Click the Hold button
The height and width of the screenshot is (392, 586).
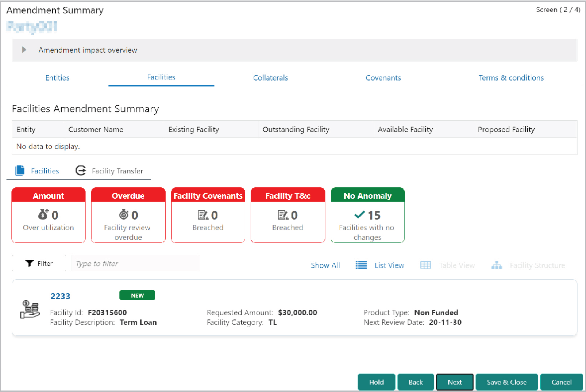[x=377, y=382]
